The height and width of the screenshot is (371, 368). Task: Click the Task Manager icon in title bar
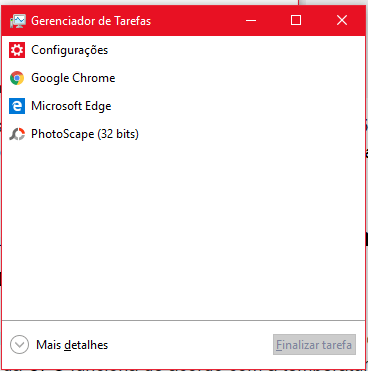pos(18,21)
